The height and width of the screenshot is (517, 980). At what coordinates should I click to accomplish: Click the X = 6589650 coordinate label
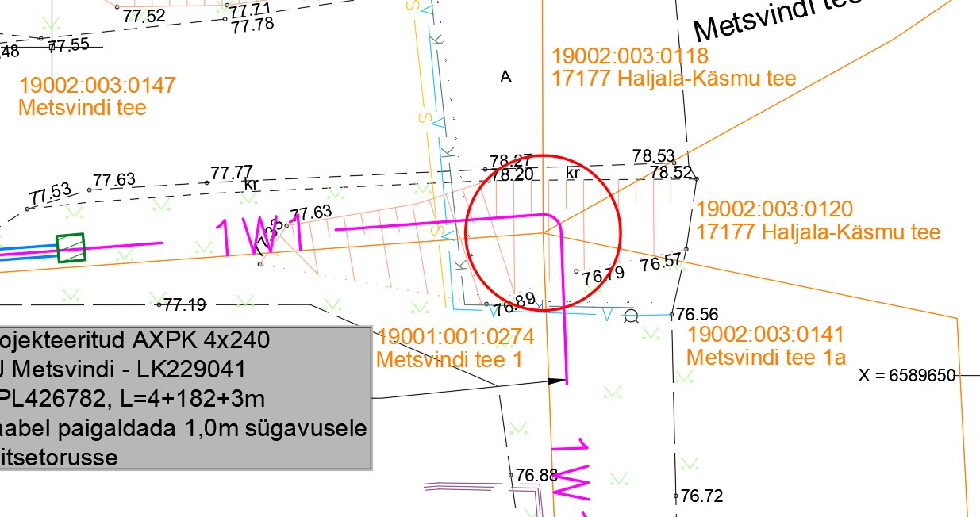point(907,376)
